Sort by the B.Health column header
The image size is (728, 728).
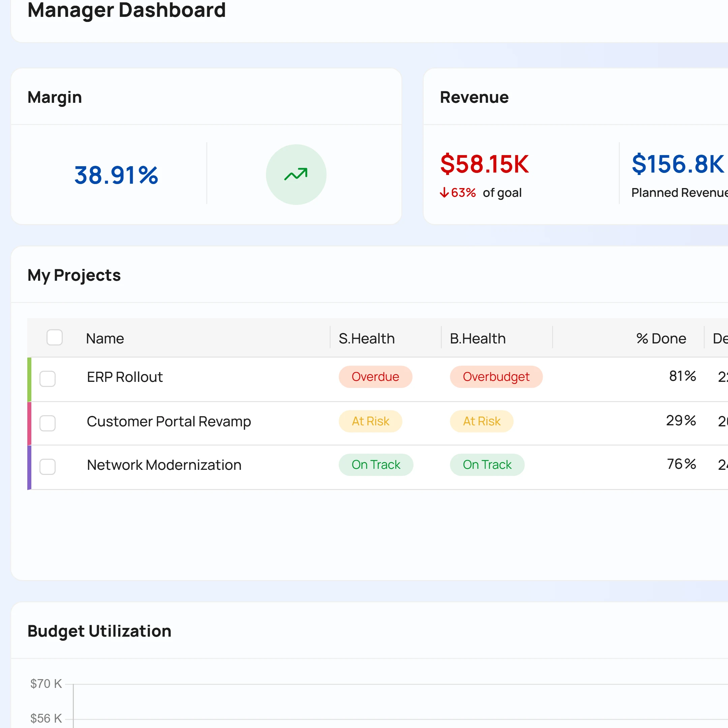click(x=478, y=338)
